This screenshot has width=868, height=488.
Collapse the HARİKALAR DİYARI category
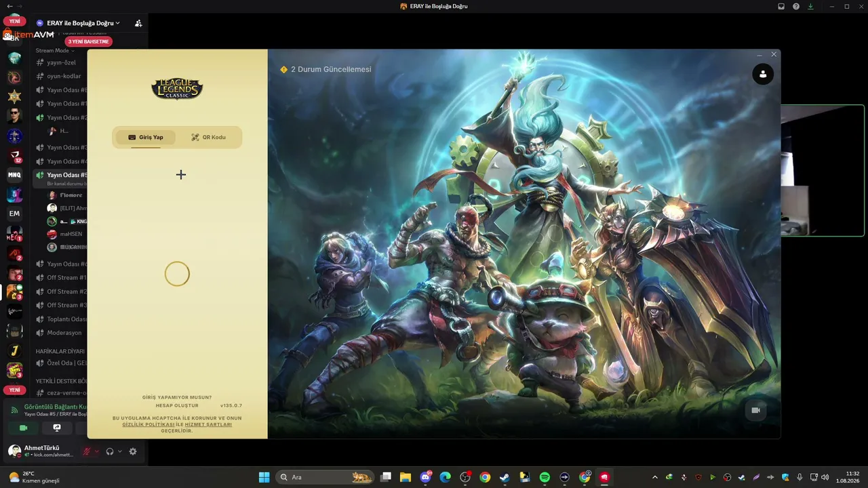60,351
